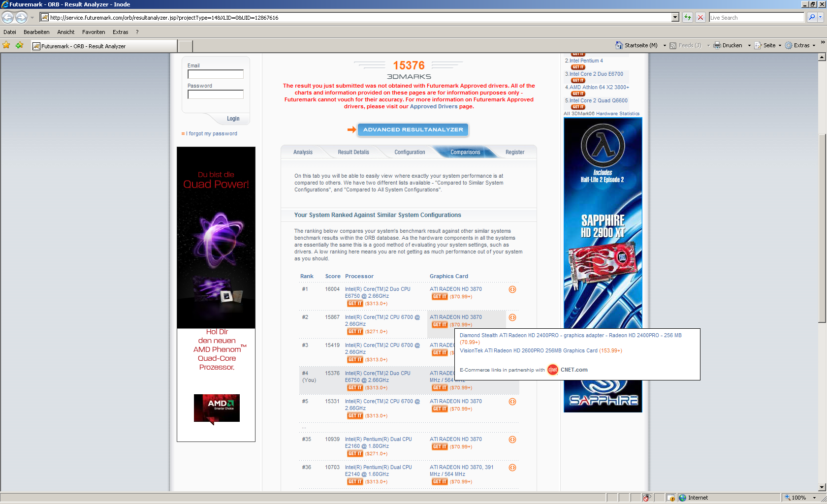
Task: Click the Password input field
Action: click(216, 94)
